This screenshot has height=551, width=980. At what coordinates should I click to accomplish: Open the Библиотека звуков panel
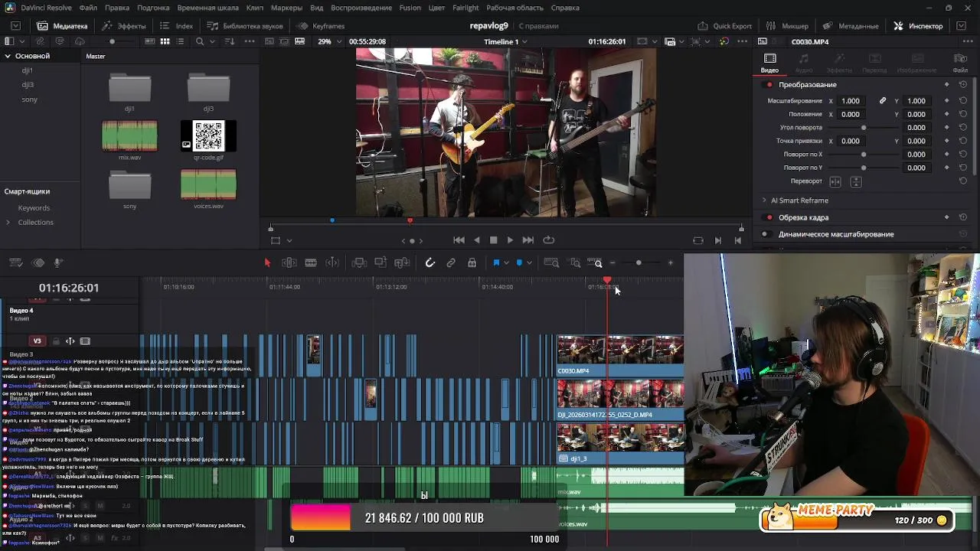point(245,26)
